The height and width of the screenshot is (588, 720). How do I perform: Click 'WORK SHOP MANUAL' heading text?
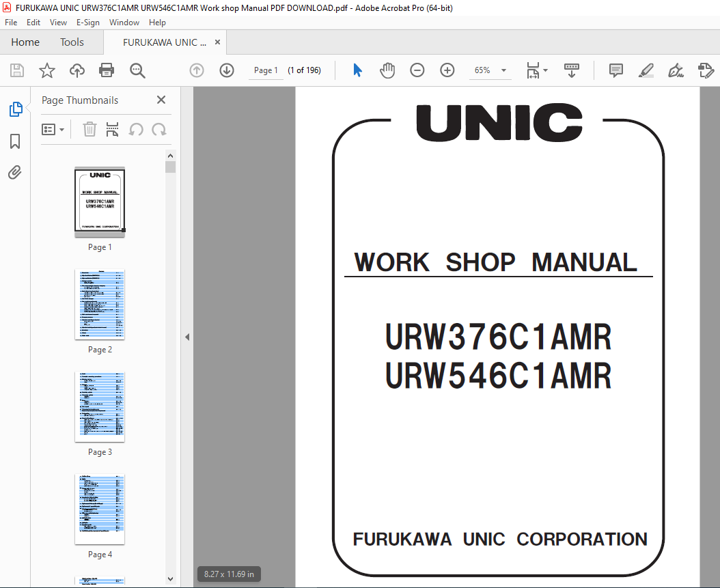click(495, 262)
